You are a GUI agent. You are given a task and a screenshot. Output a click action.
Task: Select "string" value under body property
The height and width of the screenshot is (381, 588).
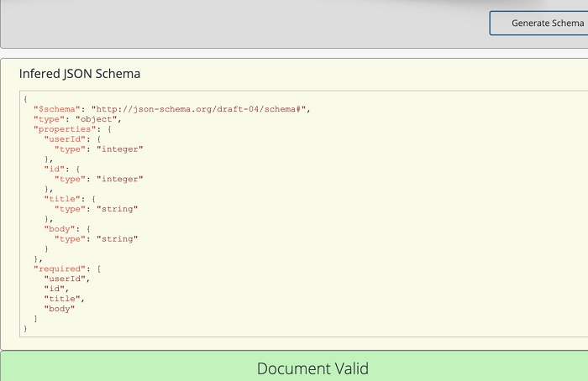[x=118, y=238]
